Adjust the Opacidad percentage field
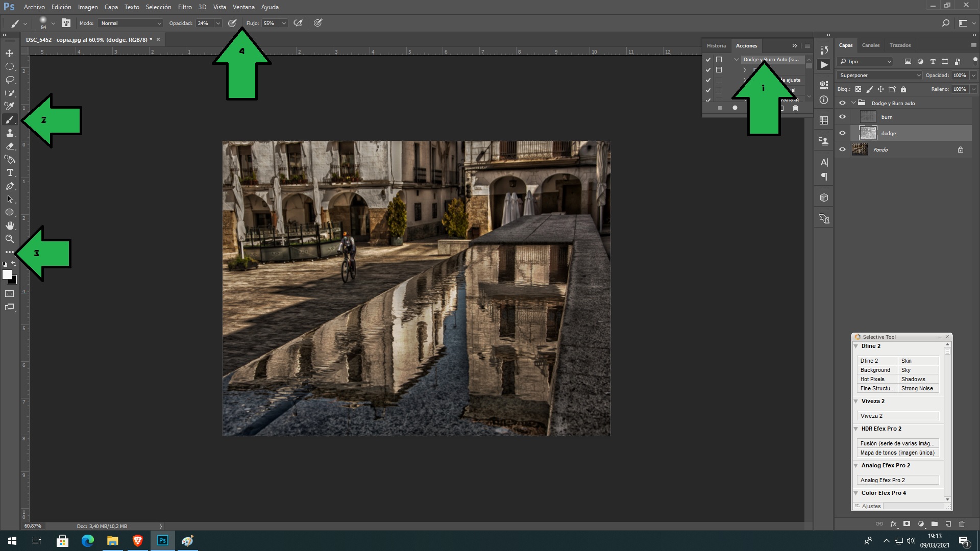 pos(203,23)
